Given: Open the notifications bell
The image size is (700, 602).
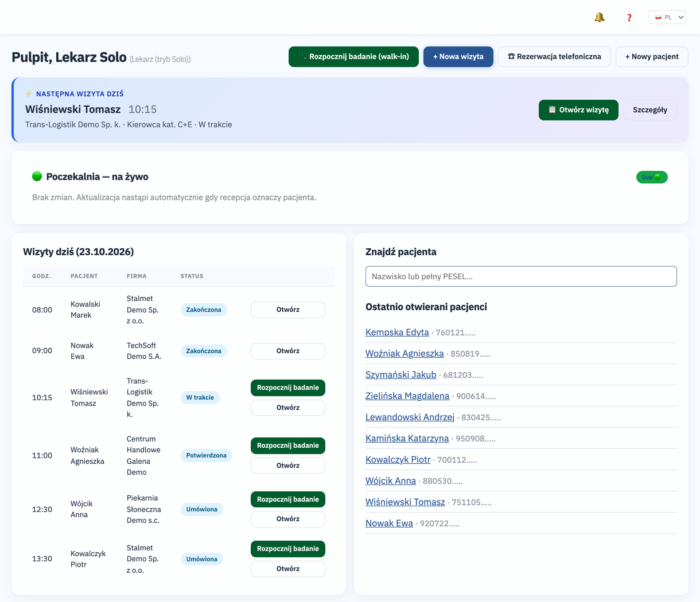Looking at the screenshot, I should [x=600, y=17].
